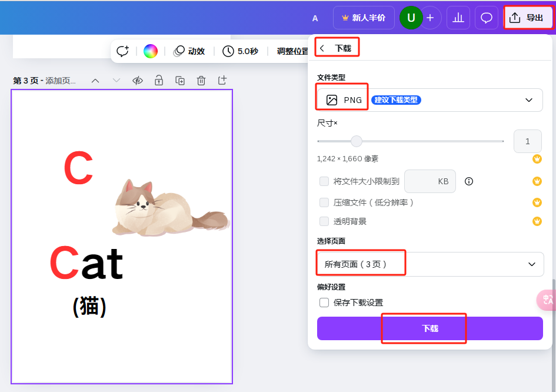Open the 新人半价 upgrade offer
Viewport: 556px width, 392px height.
pyautogui.click(x=364, y=18)
